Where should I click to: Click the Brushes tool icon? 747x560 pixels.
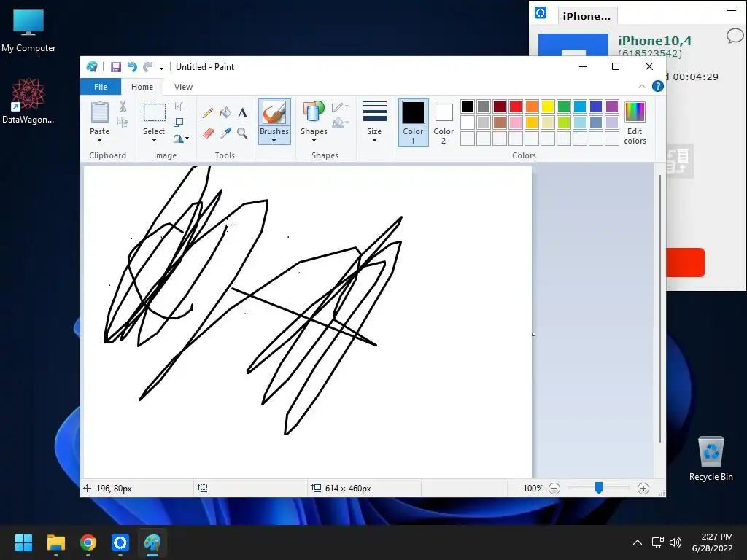point(274,112)
